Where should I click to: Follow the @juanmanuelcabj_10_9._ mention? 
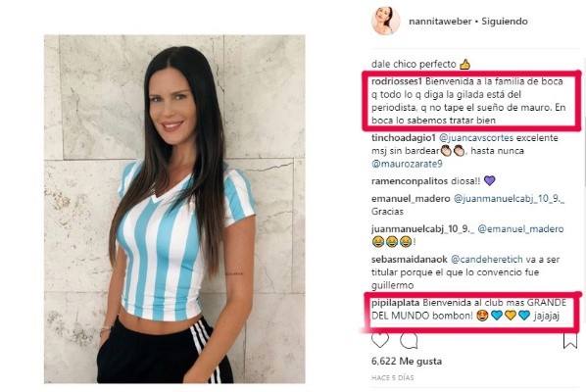(509, 199)
